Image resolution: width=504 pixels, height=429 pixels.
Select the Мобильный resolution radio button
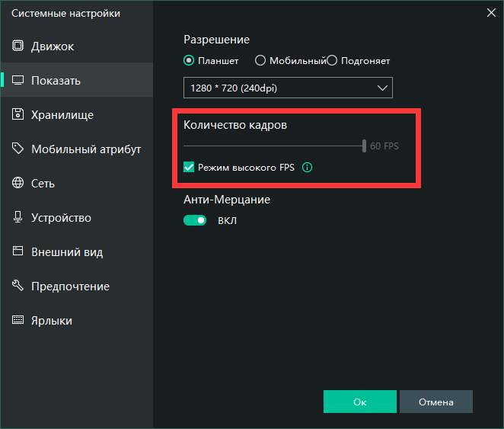tap(260, 61)
